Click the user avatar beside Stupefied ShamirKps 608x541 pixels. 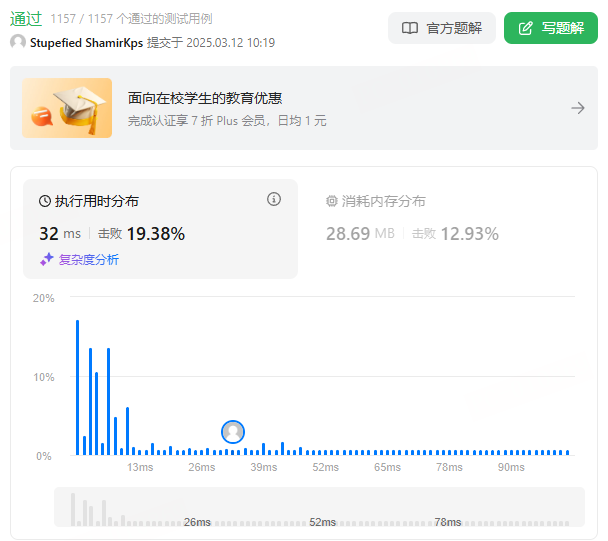pyautogui.click(x=18, y=42)
